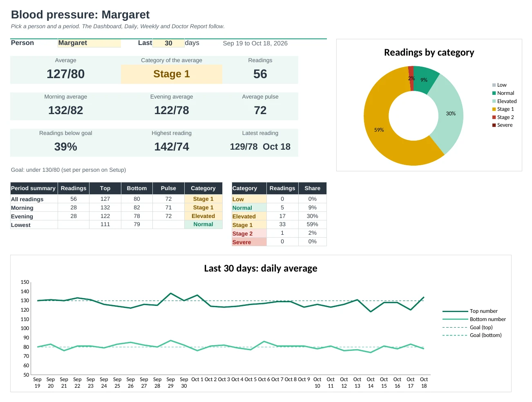Select the Evening row 'Elevated' category cell
Viewport: 532px width, 402px height.
(203, 216)
